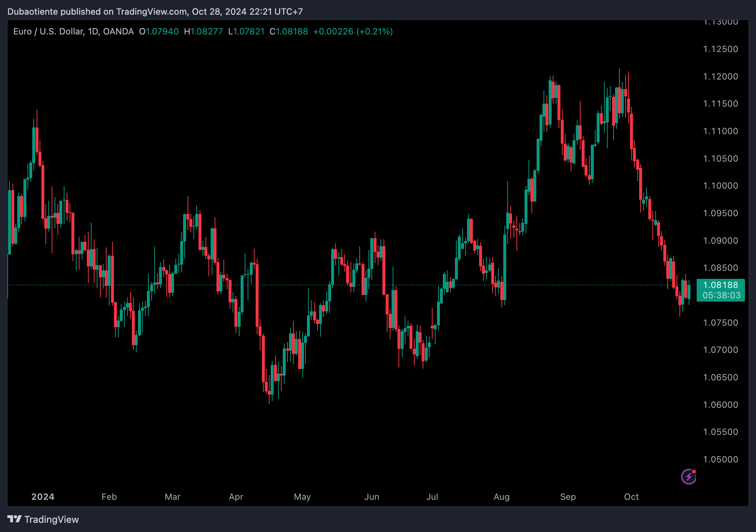The height and width of the screenshot is (532, 756).
Task: Click the TradingView logo at bottom left
Action: tap(43, 520)
